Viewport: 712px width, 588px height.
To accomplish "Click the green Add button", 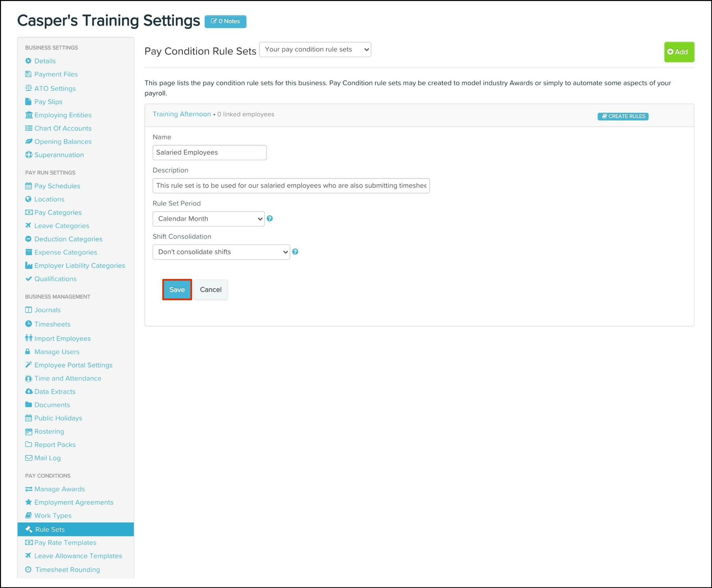I will point(679,52).
